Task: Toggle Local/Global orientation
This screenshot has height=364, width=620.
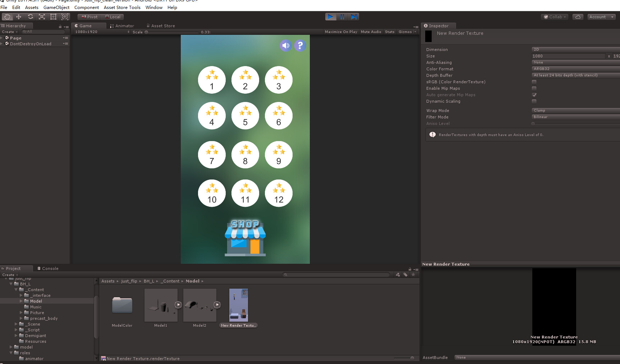Action: coord(112,17)
